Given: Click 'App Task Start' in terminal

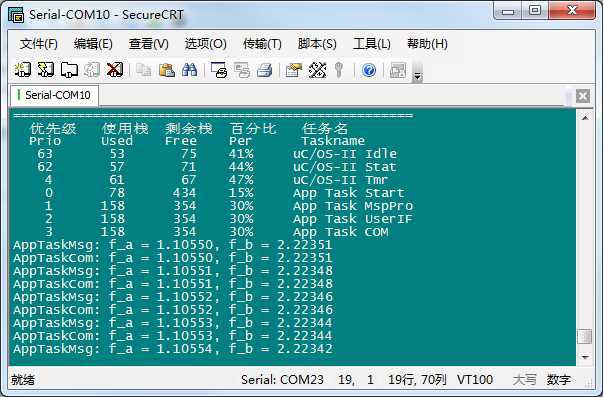Looking at the screenshot, I should pos(348,193).
